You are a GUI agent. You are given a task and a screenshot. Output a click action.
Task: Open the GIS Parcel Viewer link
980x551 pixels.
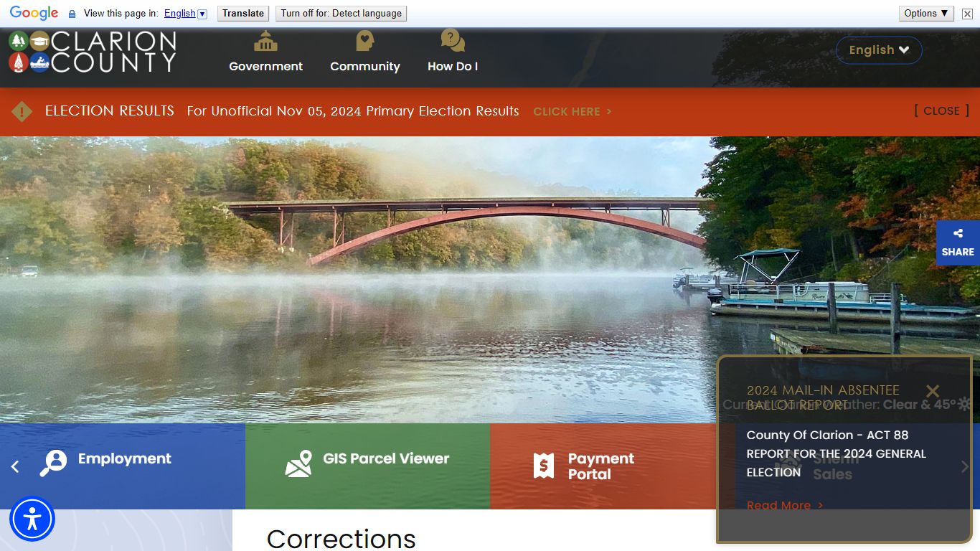click(367, 466)
